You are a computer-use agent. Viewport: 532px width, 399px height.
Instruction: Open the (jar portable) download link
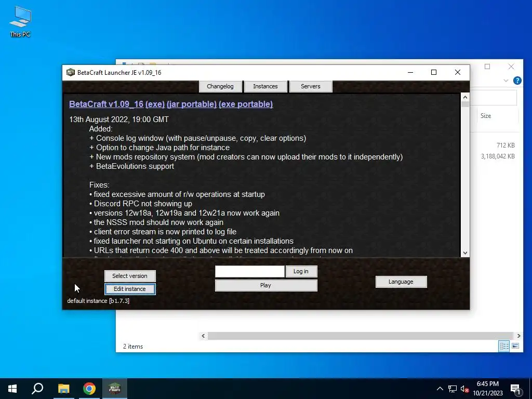192,104
